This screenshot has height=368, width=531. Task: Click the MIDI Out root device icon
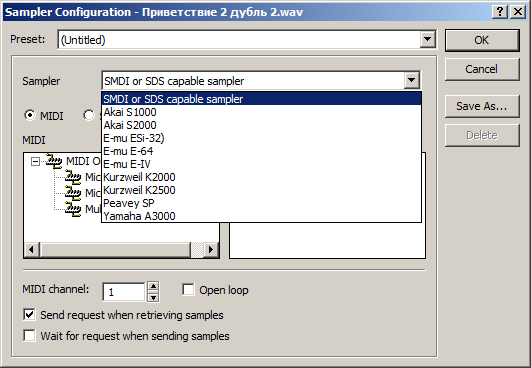pos(54,161)
